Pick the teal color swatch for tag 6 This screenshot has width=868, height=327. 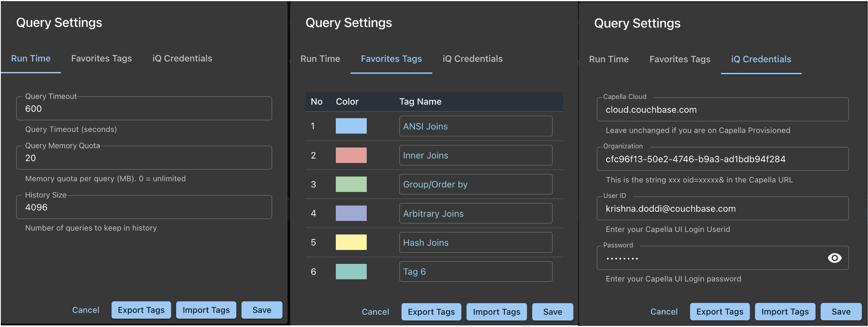[351, 272]
